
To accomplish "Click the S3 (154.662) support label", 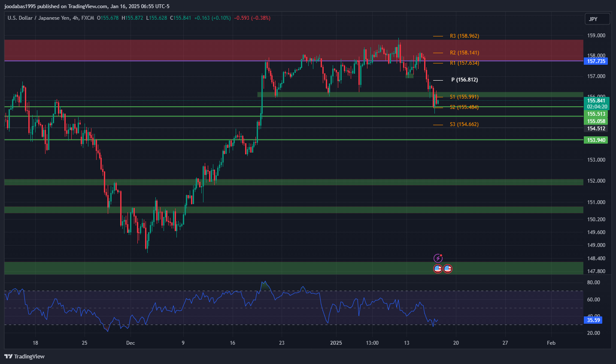I will tap(464, 124).
